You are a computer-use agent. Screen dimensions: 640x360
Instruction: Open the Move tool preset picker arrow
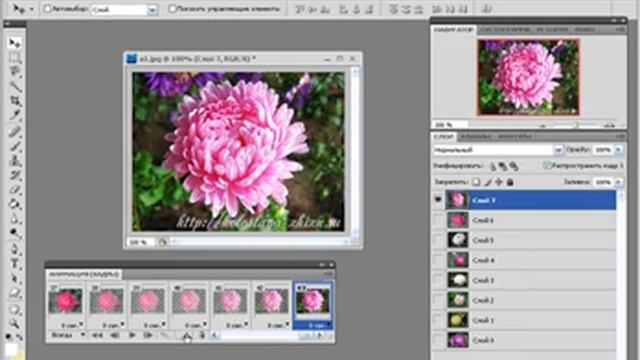(31, 9)
